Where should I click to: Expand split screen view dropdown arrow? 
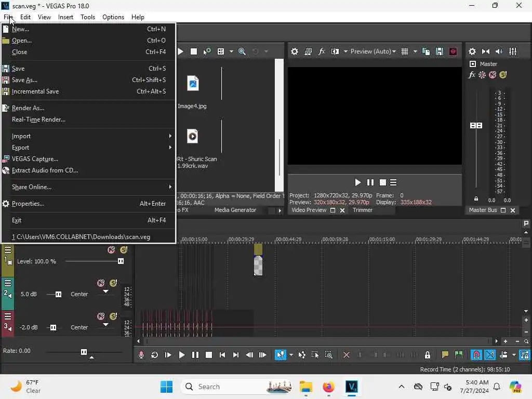click(345, 51)
